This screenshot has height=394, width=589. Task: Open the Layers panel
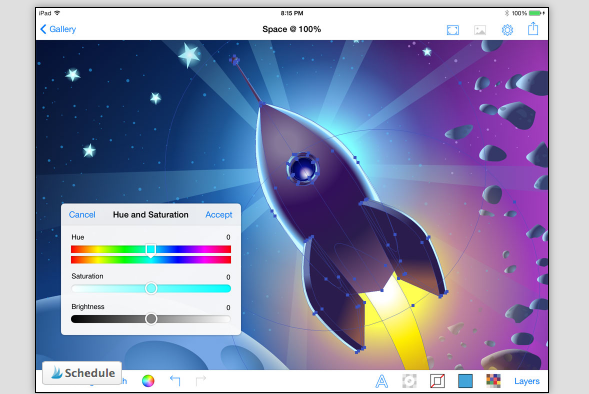coord(527,381)
